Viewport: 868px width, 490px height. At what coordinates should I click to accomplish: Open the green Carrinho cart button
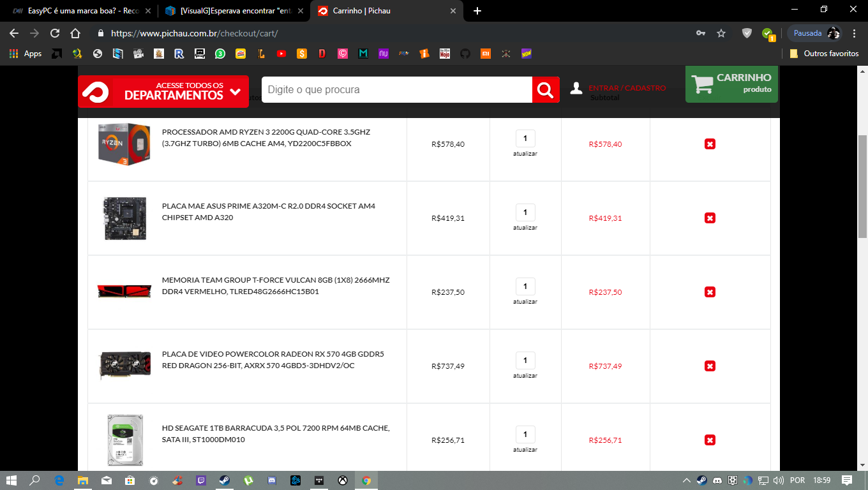point(732,84)
